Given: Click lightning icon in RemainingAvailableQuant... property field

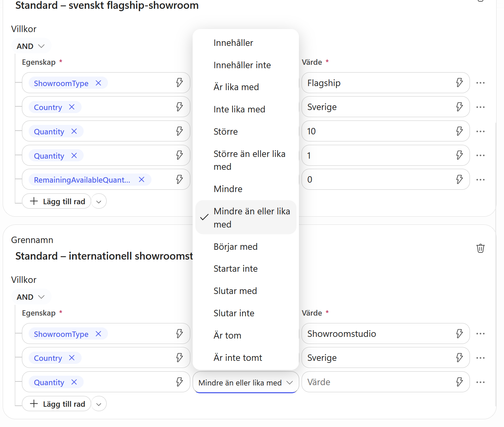Looking at the screenshot, I should coord(179,179).
